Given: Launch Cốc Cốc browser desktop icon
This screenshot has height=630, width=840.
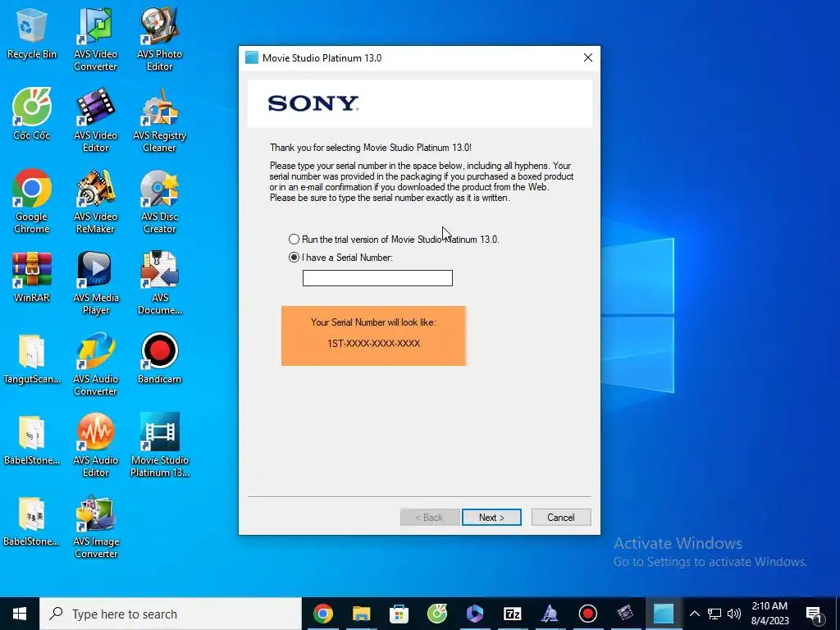Looking at the screenshot, I should tap(32, 114).
